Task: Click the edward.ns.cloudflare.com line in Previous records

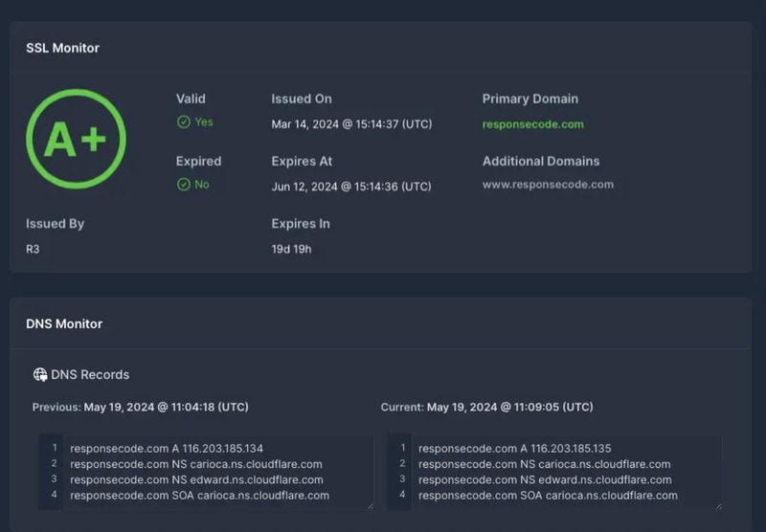Action: [196, 480]
